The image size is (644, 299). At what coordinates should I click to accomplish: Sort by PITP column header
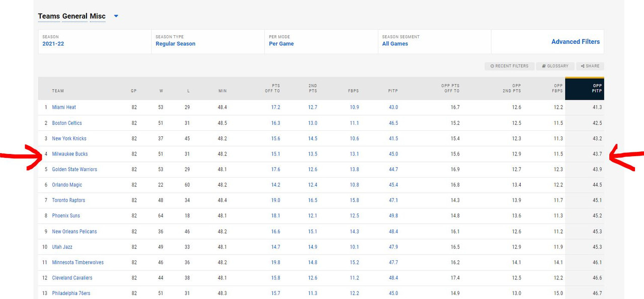pos(393,91)
